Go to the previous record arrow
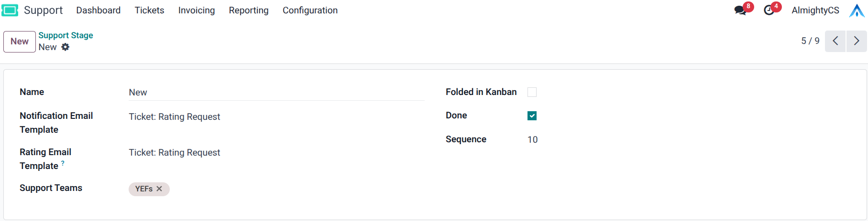 tap(835, 41)
